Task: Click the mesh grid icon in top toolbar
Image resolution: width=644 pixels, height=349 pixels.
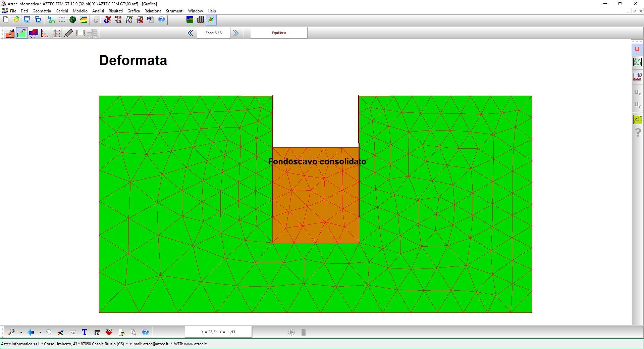Action: (200, 20)
